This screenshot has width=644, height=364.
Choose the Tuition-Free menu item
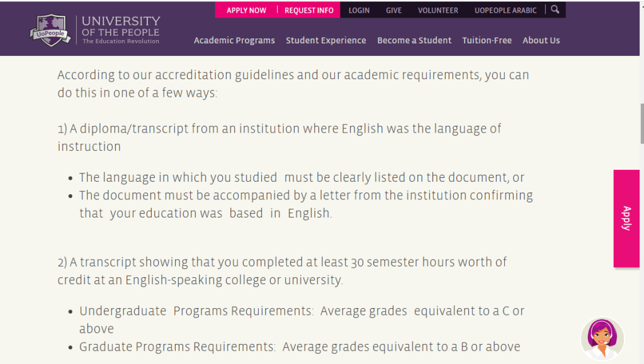click(x=487, y=40)
